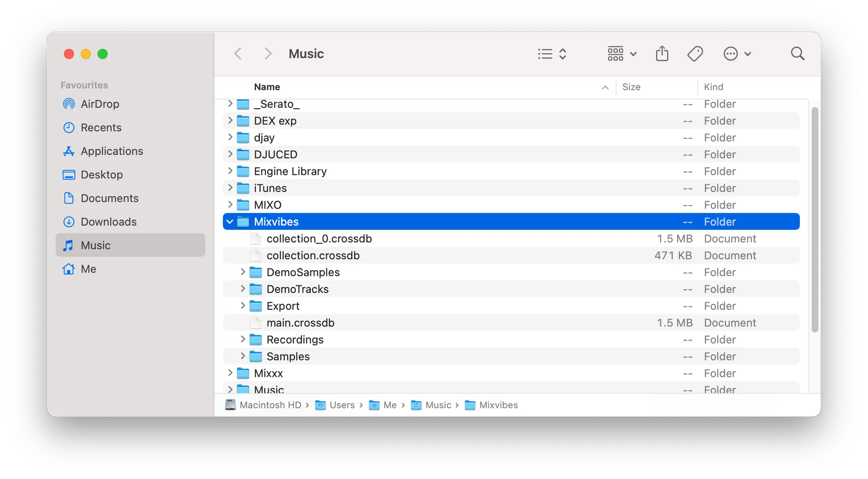This screenshot has width=868, height=479.
Task: Select the collection_0.crossdb document
Action: [319, 239]
